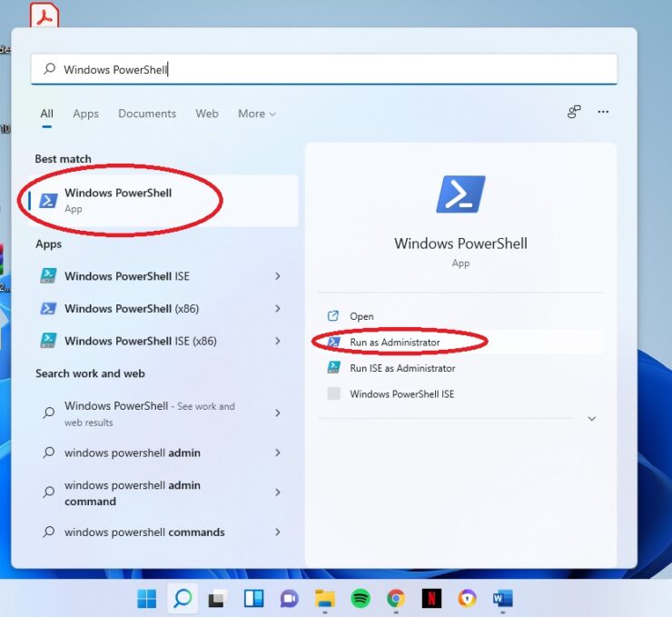This screenshot has height=617, width=672.
Task: Expand 'windows powershell admin' chevron
Action: click(x=278, y=453)
